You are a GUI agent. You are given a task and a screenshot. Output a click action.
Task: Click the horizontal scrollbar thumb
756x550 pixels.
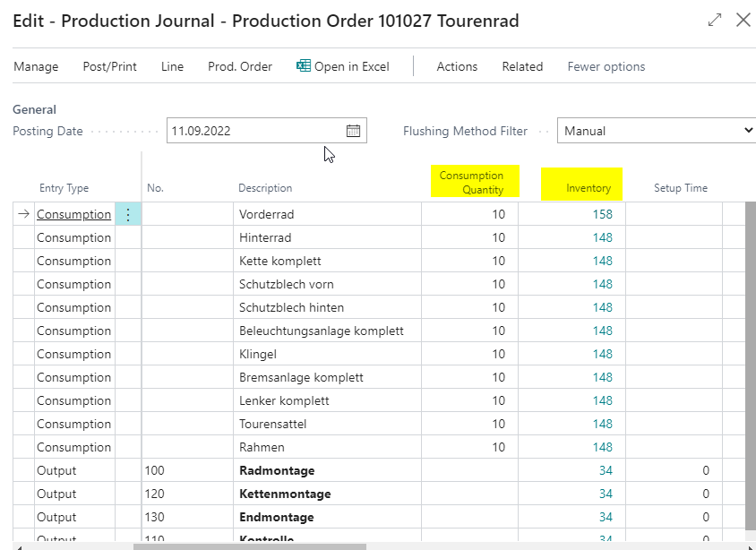point(250,546)
